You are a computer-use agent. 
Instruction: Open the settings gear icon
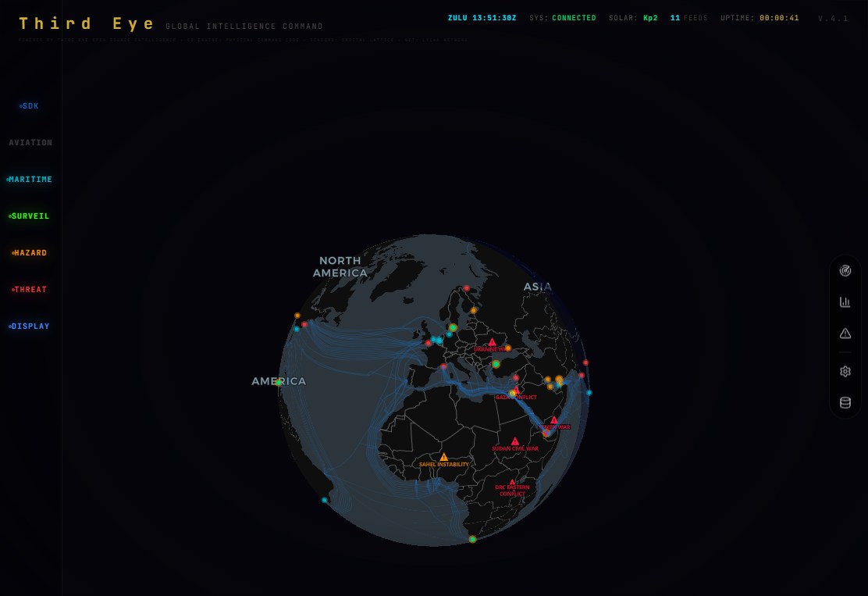point(845,371)
